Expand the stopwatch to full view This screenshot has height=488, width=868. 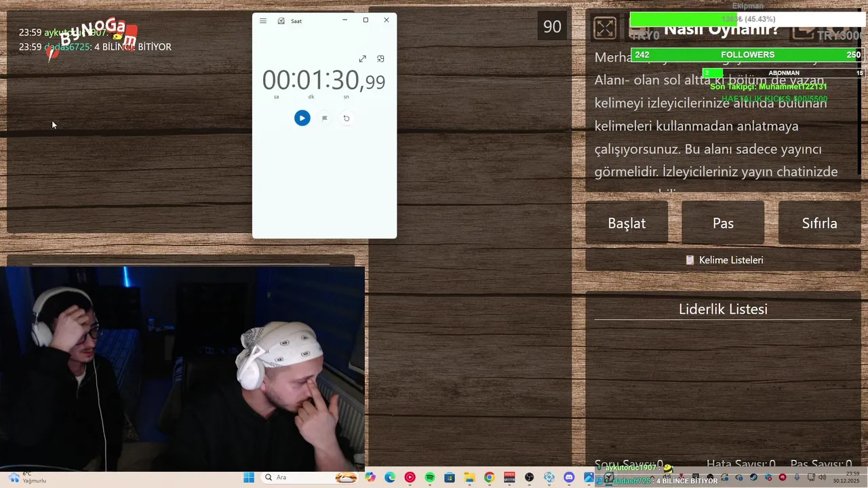click(363, 59)
